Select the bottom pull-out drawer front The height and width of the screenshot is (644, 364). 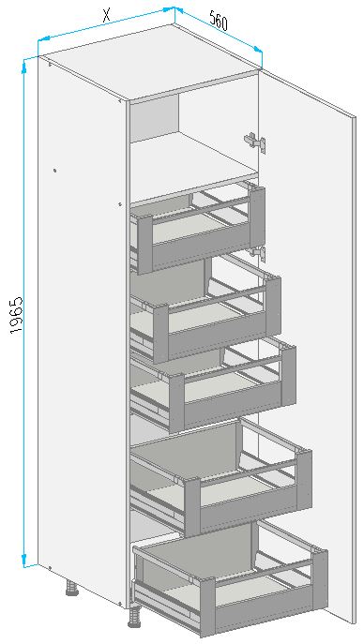point(264,592)
